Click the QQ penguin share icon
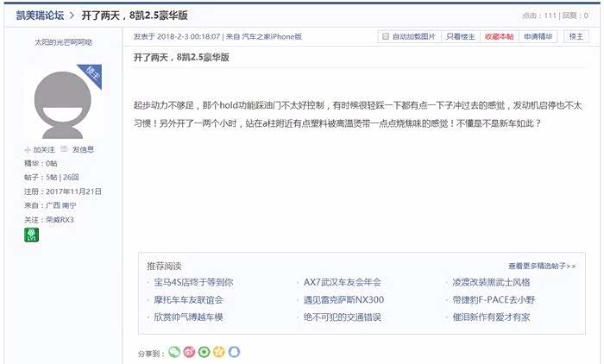604x364 pixels. tap(233, 352)
